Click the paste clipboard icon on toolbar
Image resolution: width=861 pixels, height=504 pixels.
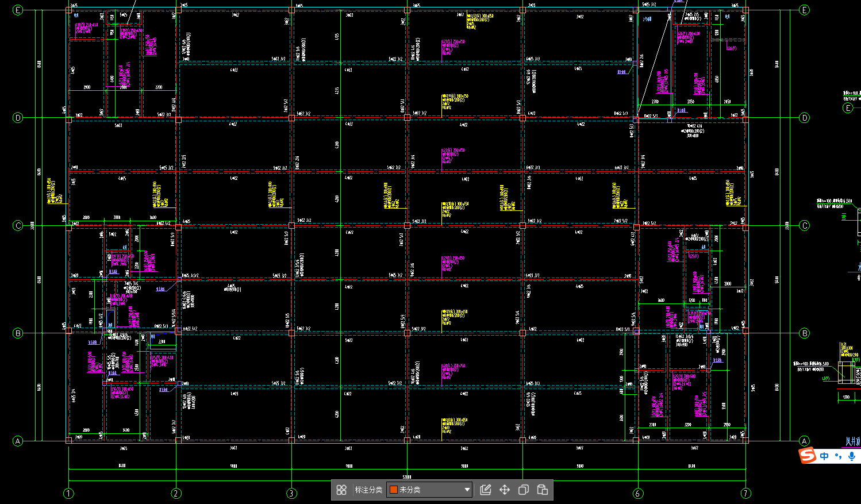pos(542,490)
